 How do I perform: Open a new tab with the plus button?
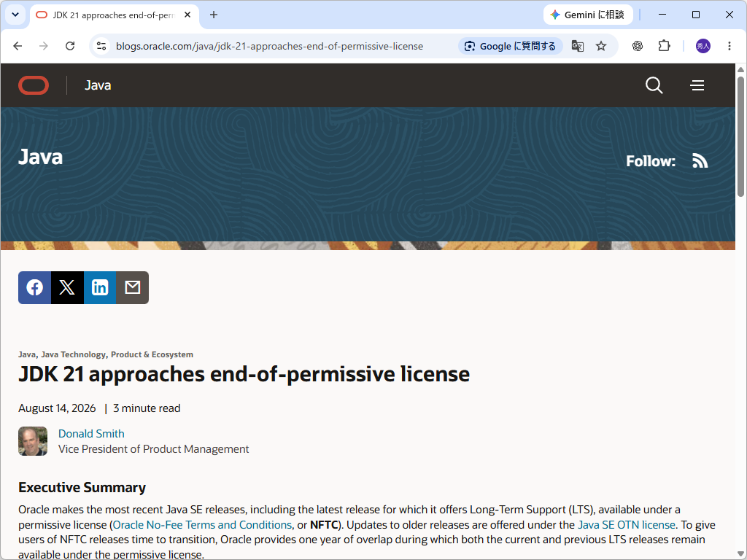pyautogui.click(x=214, y=15)
